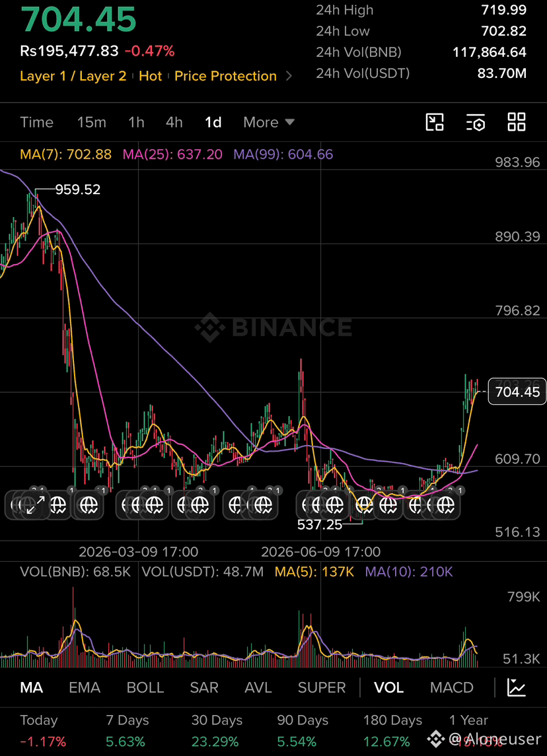547x756 pixels.
Task: Click the 24h Vol(BNB) value 117,864.64
Action: pyautogui.click(x=490, y=52)
